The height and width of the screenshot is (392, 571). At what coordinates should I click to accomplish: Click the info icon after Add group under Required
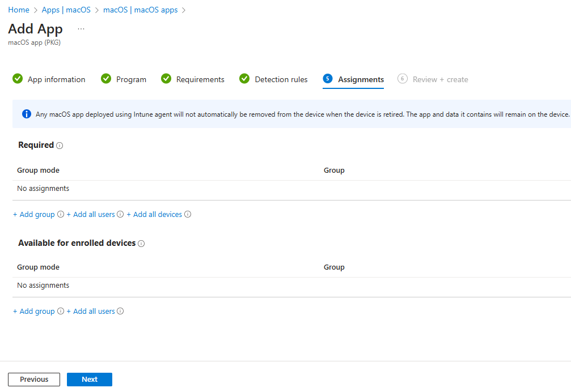coord(60,214)
